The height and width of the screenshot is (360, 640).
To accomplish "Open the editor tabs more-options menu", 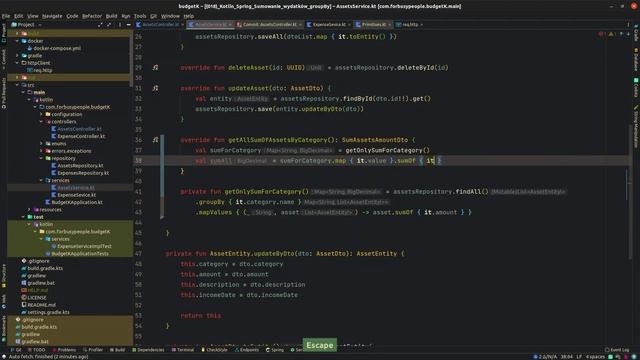I will click(x=628, y=25).
